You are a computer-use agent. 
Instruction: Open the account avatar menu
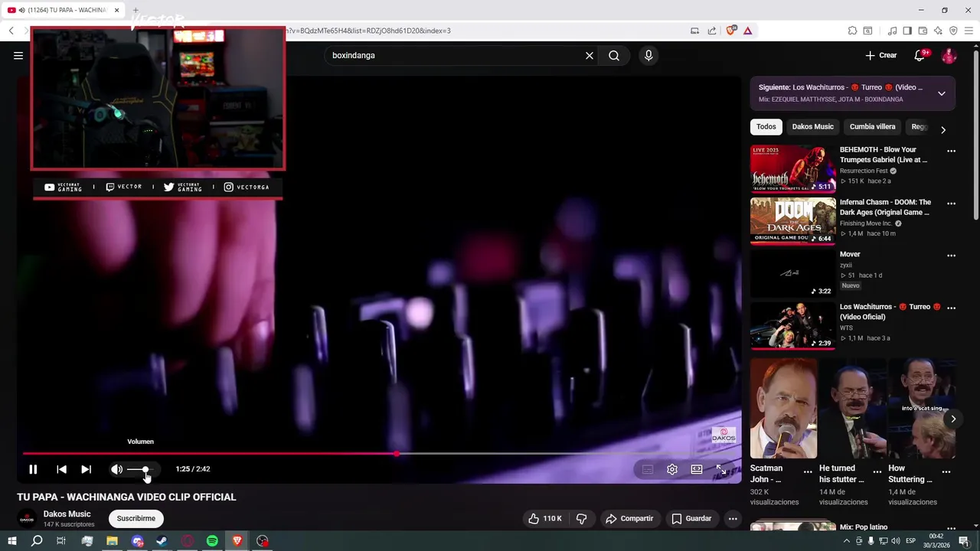tap(949, 55)
